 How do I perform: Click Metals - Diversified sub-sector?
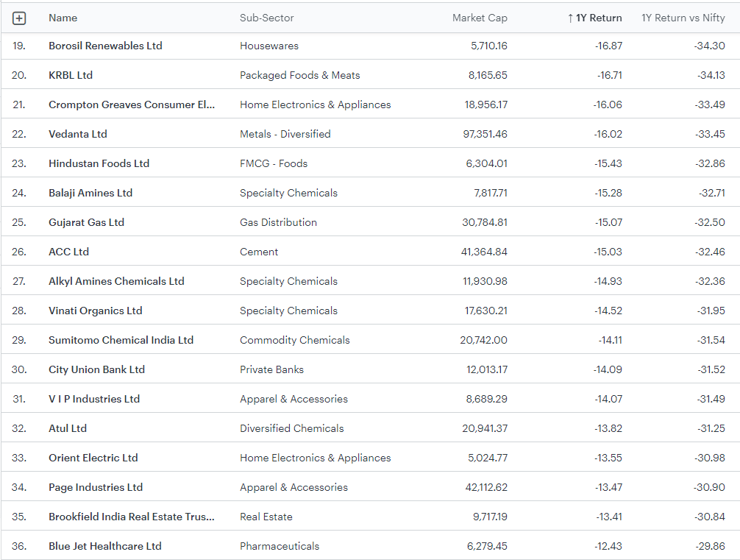(285, 134)
